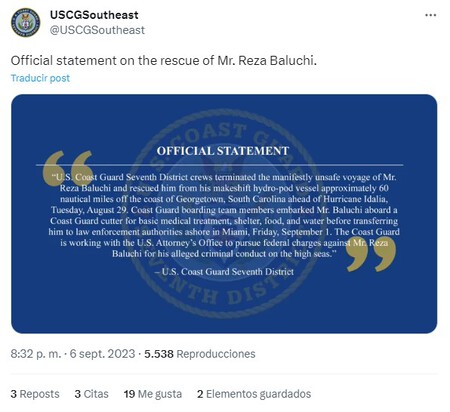Open the 19 Me gusta list
450x412 pixels.
coord(153,394)
